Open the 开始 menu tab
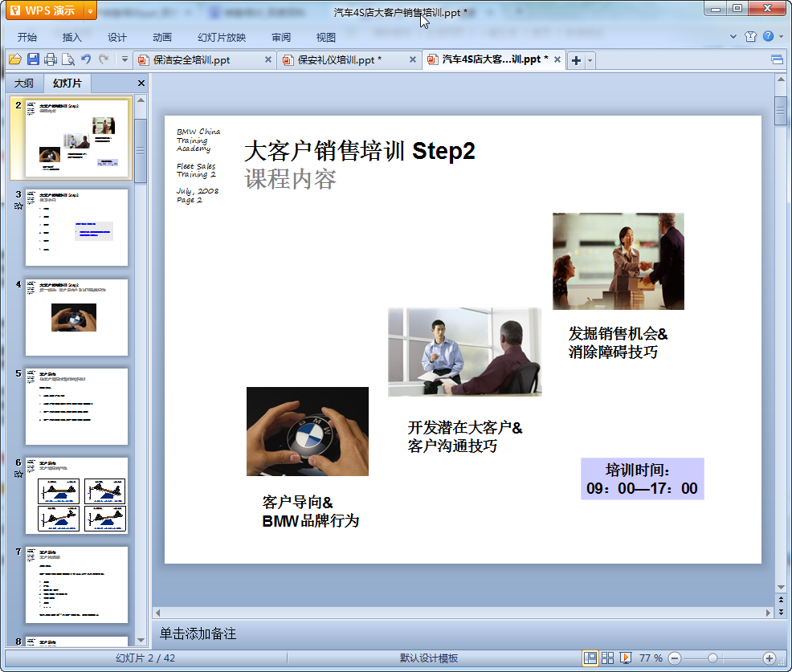The image size is (792, 672). (x=27, y=38)
